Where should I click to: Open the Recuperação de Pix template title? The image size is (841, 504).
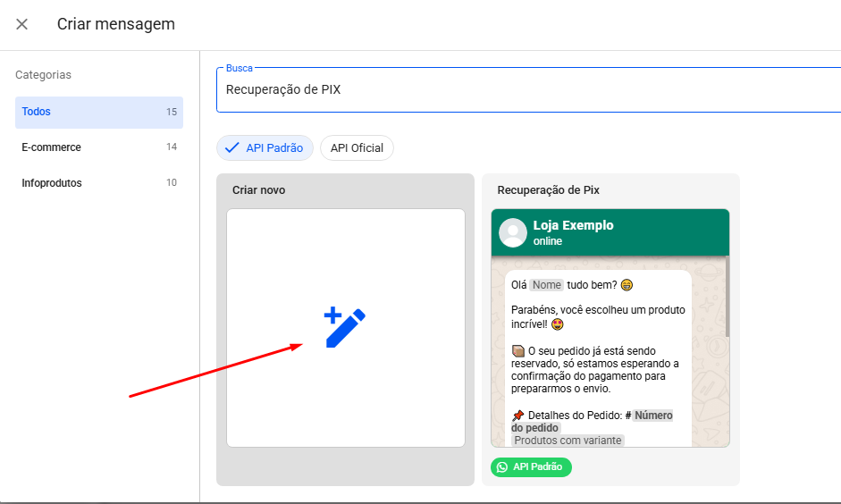tap(548, 190)
